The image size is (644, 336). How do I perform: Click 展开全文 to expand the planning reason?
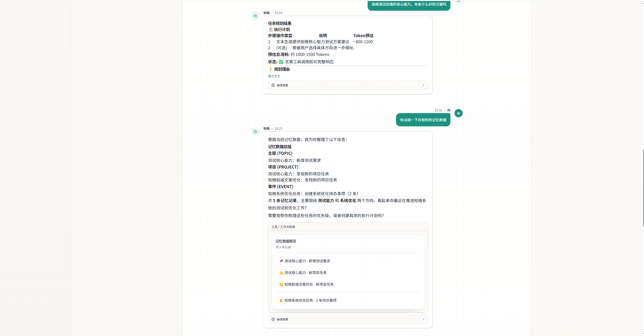[x=274, y=76]
